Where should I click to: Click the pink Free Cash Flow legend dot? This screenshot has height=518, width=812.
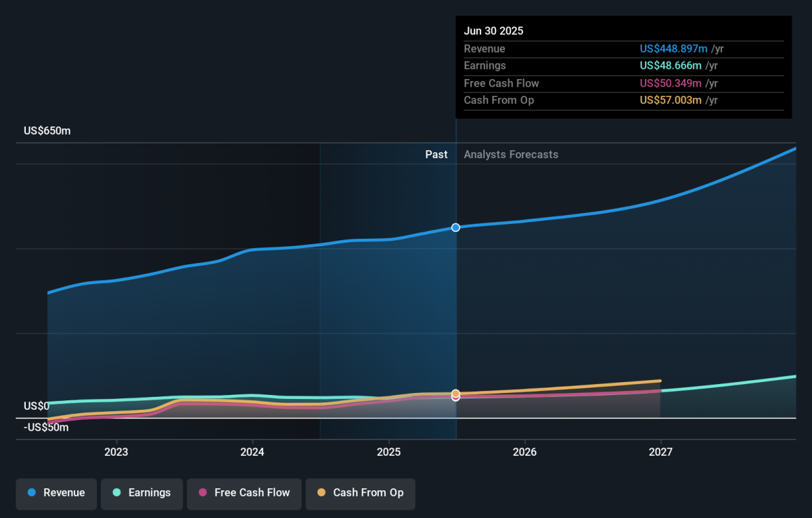tap(202, 493)
